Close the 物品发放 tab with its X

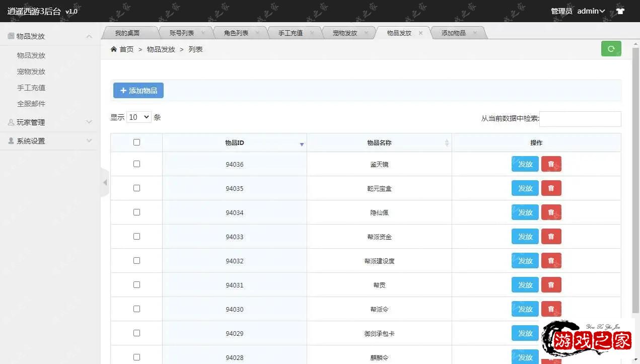click(420, 33)
